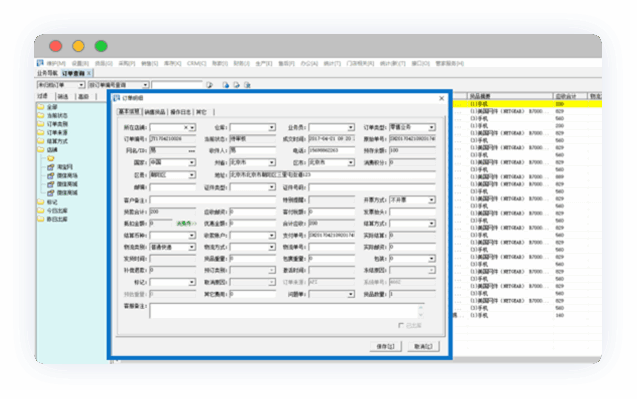Click into the 物流单号 field
Image resolution: width=637 pixels, height=399 pixels.
pos(332,247)
